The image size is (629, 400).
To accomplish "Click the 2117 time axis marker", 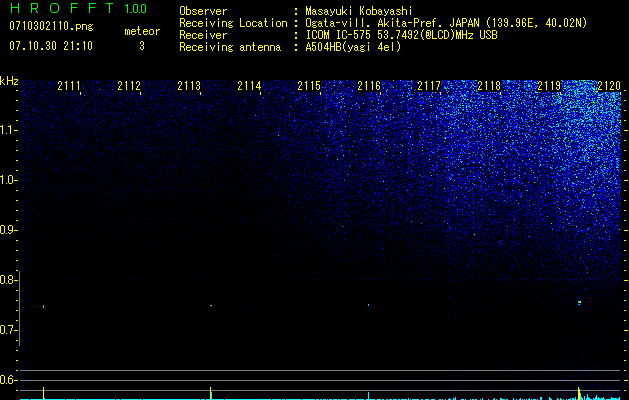I will [x=429, y=86].
